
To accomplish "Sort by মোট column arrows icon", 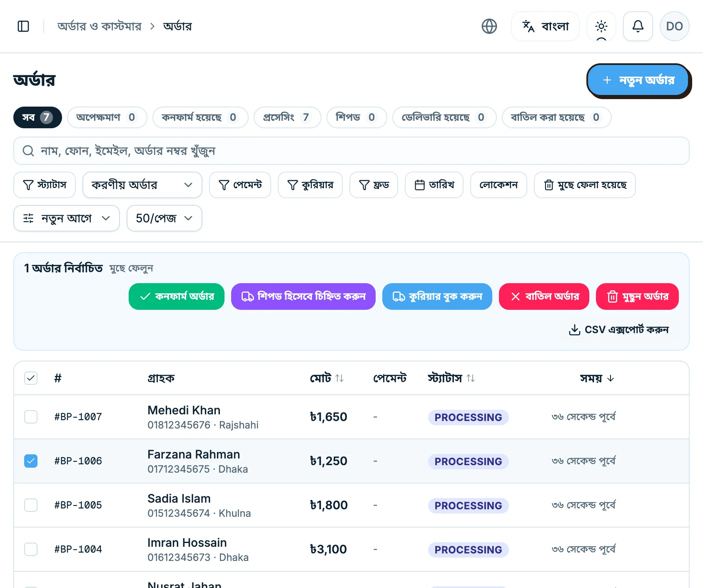I will pyautogui.click(x=339, y=378).
